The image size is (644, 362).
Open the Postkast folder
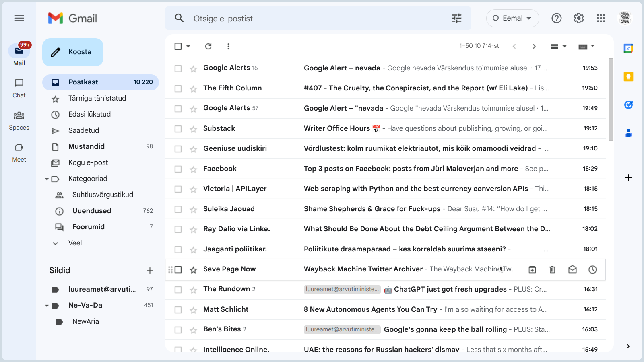click(101, 82)
